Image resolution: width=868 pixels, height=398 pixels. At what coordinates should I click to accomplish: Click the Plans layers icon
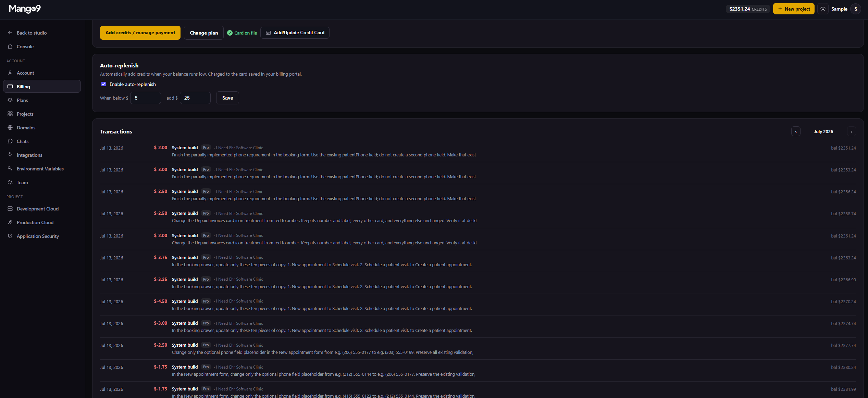[x=10, y=100]
